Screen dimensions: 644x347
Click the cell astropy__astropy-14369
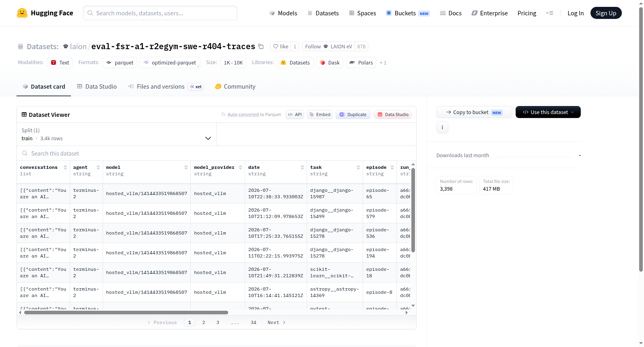pyautogui.click(x=334, y=292)
